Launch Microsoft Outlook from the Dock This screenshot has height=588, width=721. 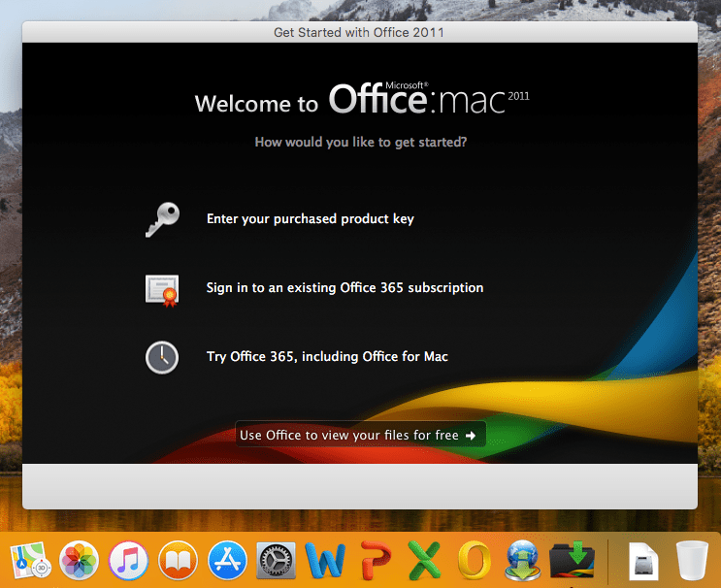(x=475, y=561)
